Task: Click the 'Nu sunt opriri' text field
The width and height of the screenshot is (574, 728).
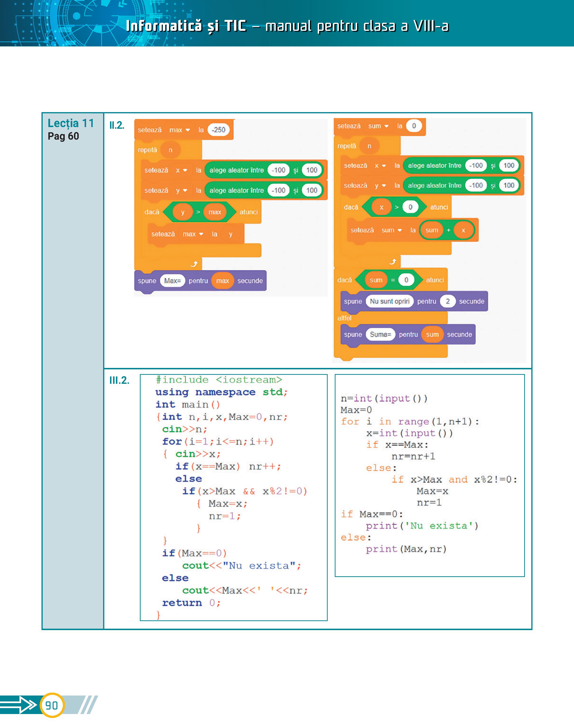Action: tap(390, 301)
